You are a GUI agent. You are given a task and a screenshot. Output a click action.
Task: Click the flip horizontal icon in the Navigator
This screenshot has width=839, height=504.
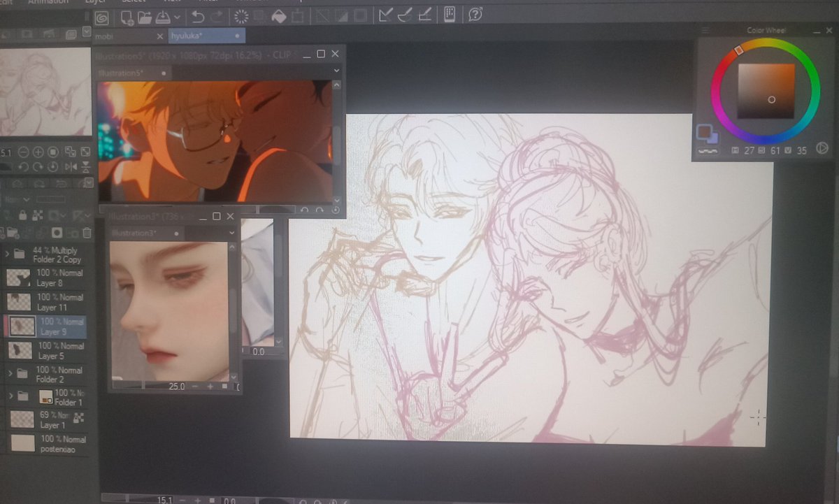coord(71,166)
